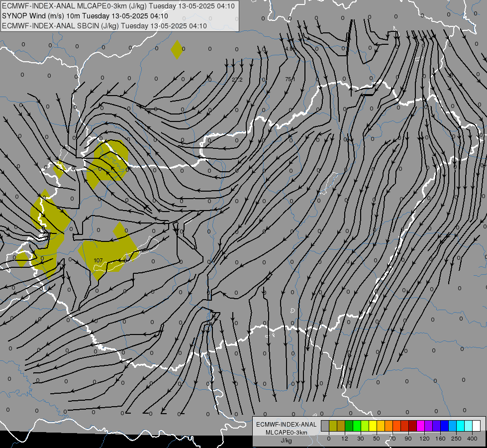Select the gray swatch in the legend
The image size is (487, 448).
[x=325, y=426]
